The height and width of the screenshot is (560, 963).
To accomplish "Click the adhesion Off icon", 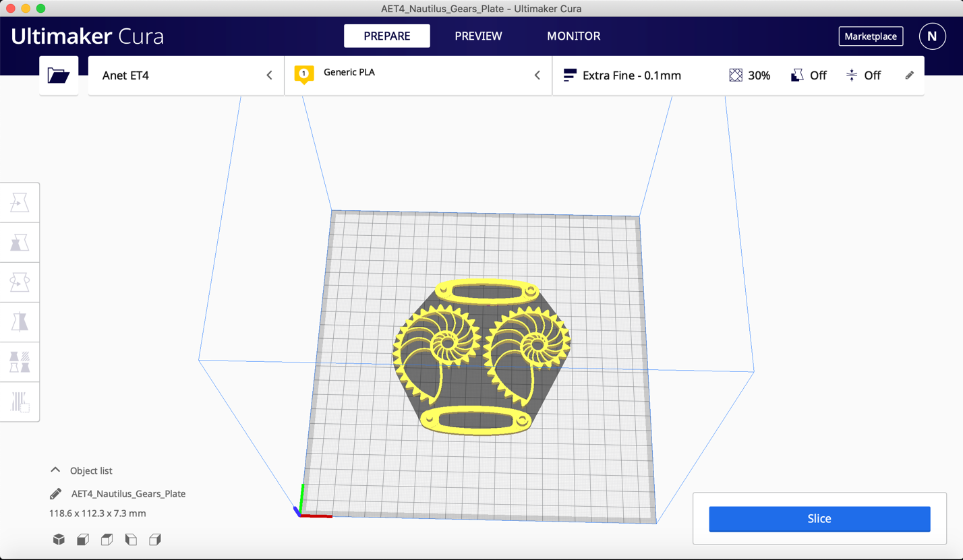I will [852, 75].
